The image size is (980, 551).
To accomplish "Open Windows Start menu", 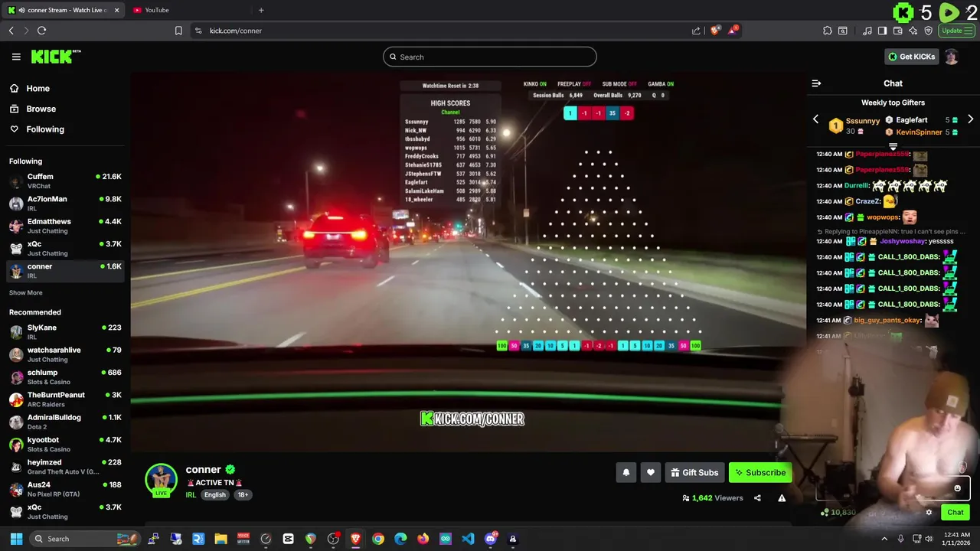I will coord(16,539).
